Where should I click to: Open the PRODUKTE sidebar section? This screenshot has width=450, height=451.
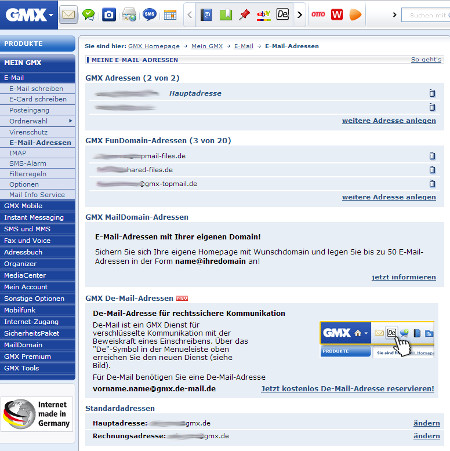click(x=37, y=44)
